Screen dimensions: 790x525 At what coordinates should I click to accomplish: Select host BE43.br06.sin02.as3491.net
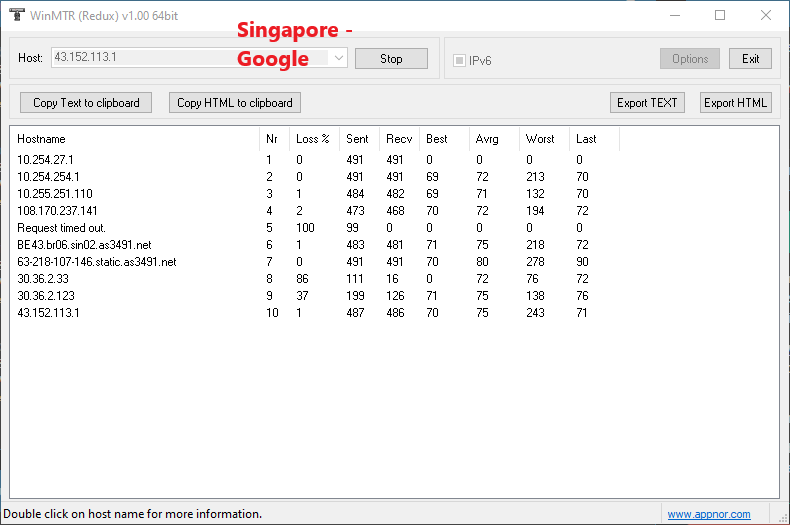click(x=84, y=245)
